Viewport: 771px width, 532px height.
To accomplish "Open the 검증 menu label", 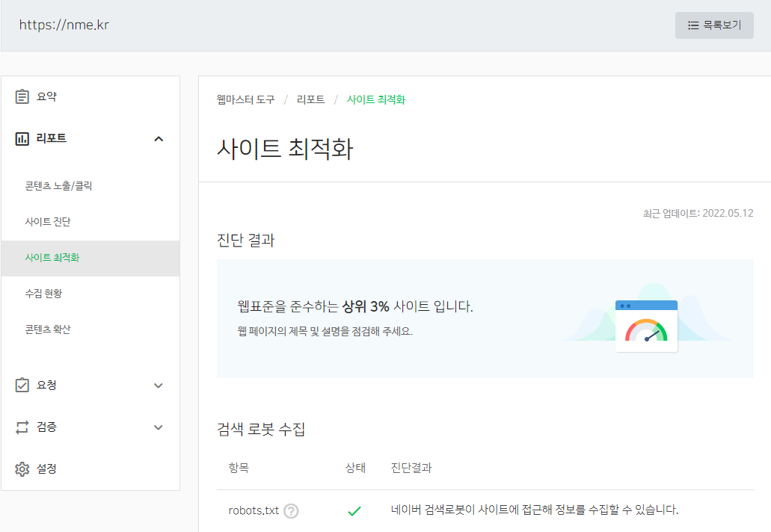I will [x=46, y=427].
